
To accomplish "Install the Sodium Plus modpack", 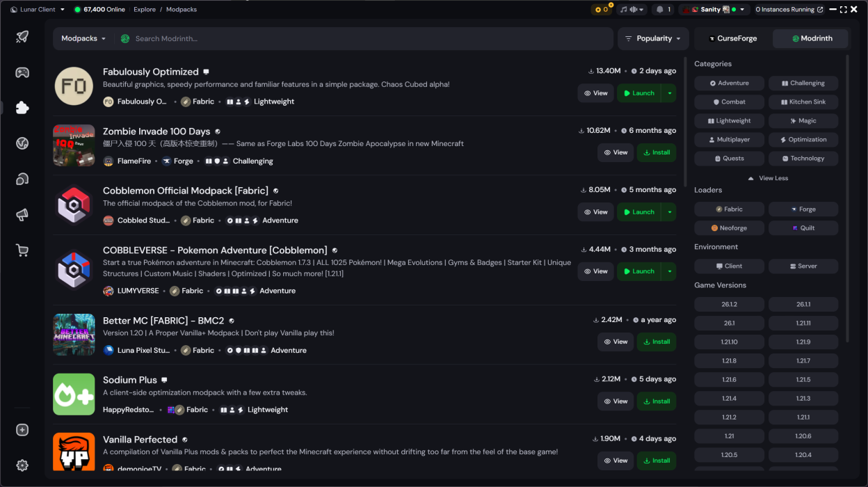I will pos(657,401).
